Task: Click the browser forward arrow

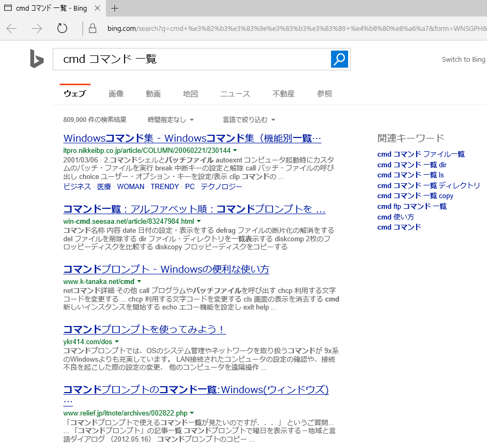Action: point(37,29)
